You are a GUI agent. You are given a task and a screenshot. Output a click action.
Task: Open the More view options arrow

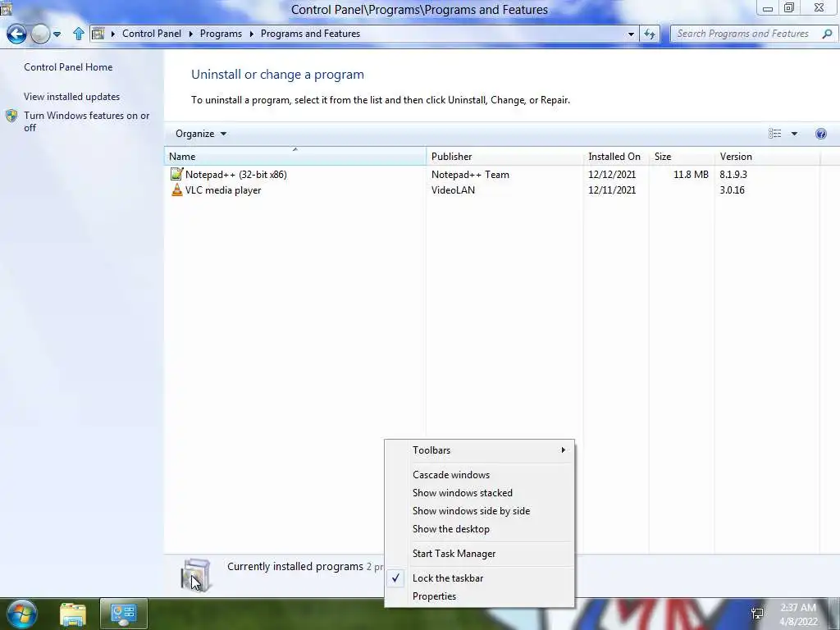[794, 134]
